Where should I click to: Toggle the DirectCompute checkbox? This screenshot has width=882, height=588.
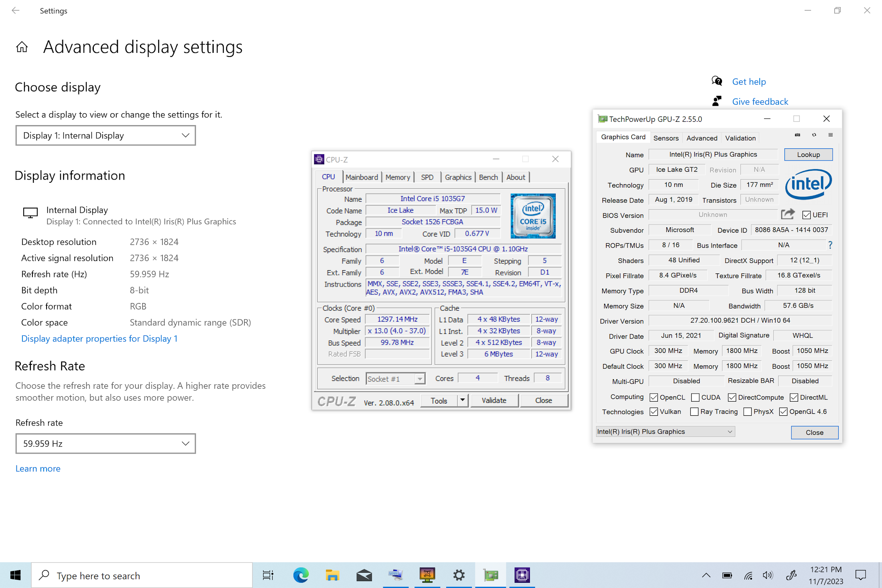click(x=732, y=397)
